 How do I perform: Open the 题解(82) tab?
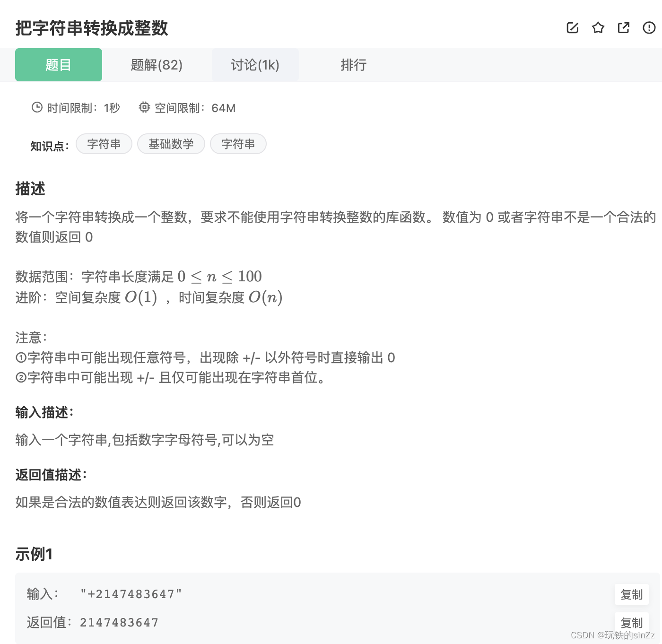click(157, 65)
